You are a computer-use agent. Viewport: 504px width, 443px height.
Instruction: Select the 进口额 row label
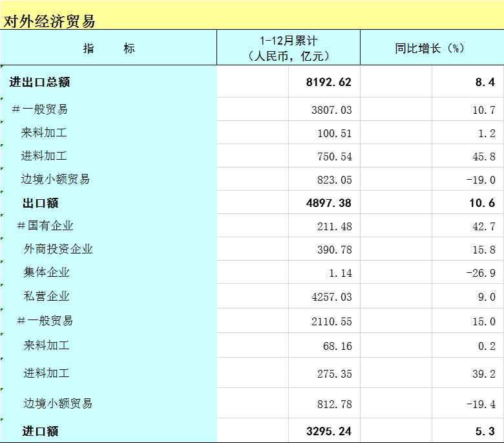41,431
